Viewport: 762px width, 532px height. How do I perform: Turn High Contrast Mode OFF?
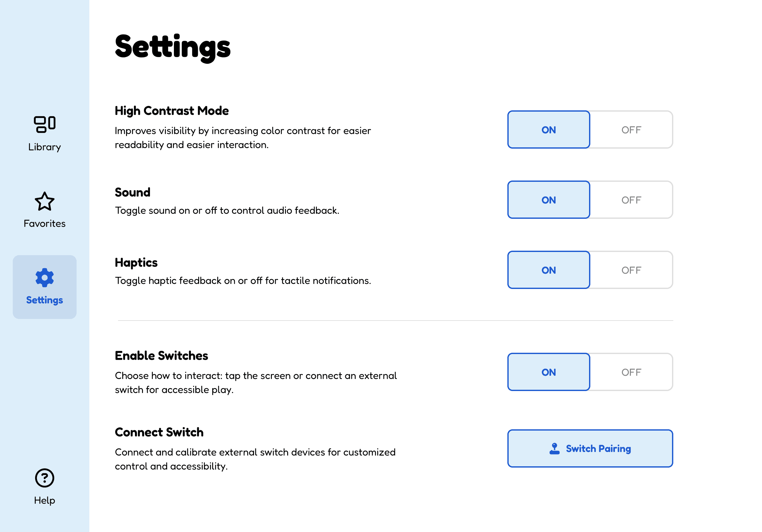point(631,130)
